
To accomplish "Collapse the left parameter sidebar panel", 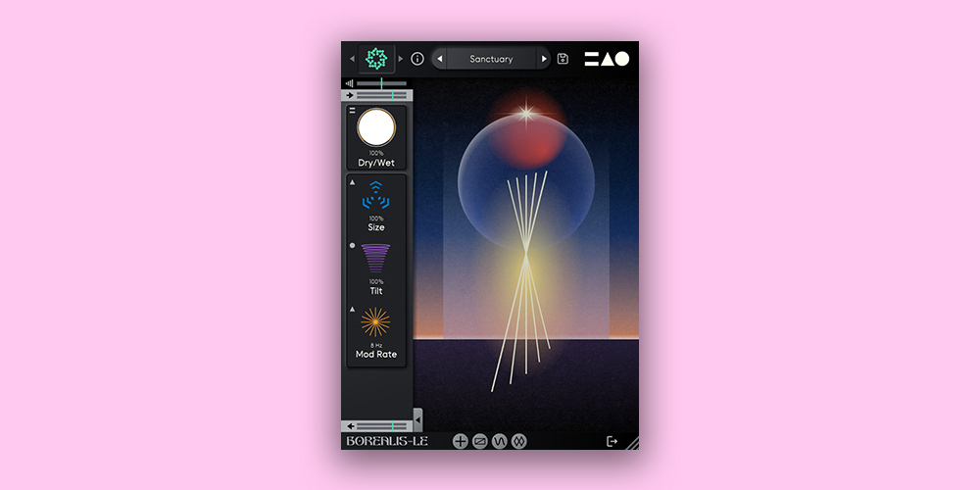I will (x=418, y=419).
